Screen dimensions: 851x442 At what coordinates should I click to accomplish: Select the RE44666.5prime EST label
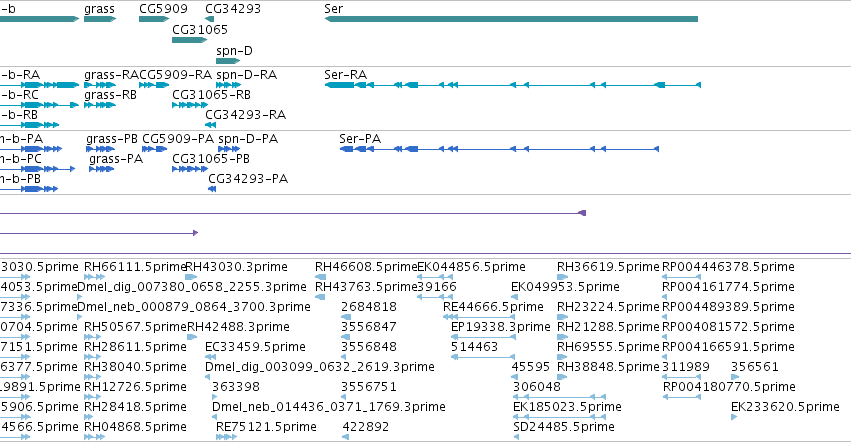[493, 306]
